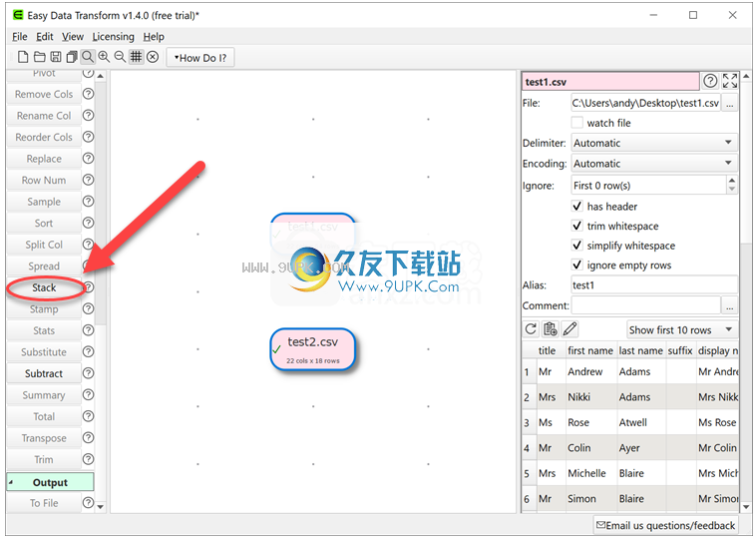756x540 pixels.
Task: Click the Zoom out toolbar icon
Action: coord(120,57)
